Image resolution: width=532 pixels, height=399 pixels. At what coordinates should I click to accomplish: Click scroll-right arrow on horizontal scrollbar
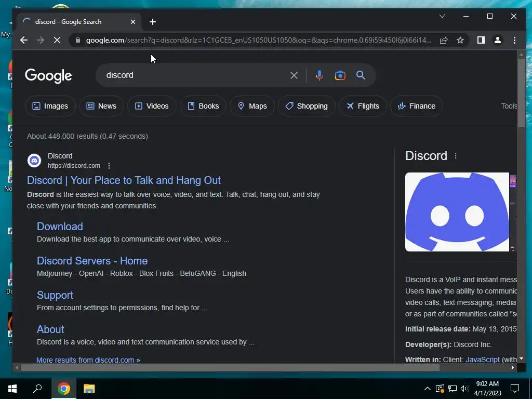512,367
